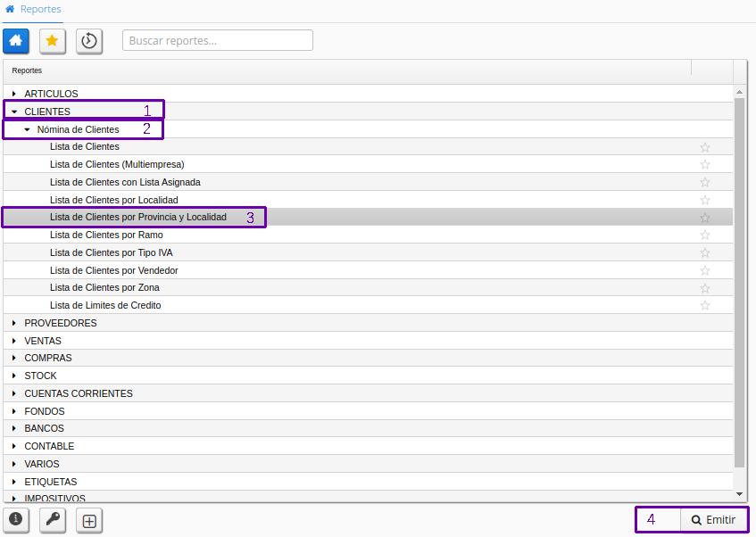Select Lista de Clientes por Zona

point(368,288)
